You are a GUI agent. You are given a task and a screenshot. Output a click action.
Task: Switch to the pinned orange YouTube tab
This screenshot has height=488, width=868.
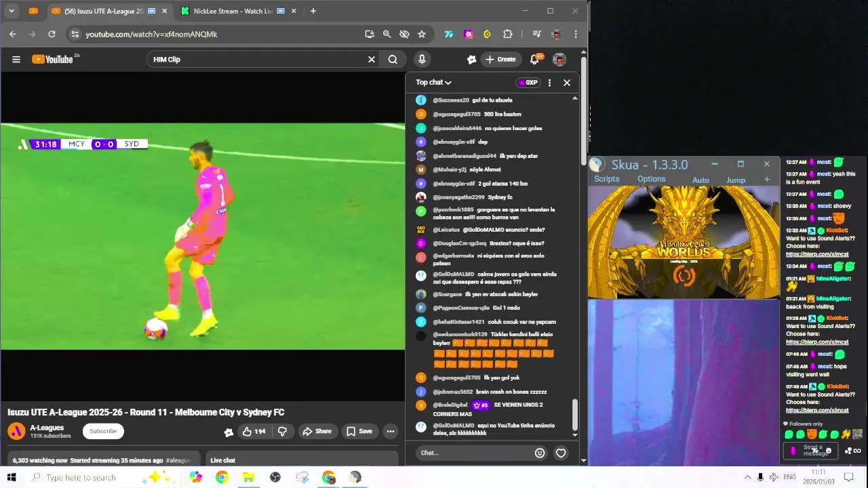[x=33, y=11]
